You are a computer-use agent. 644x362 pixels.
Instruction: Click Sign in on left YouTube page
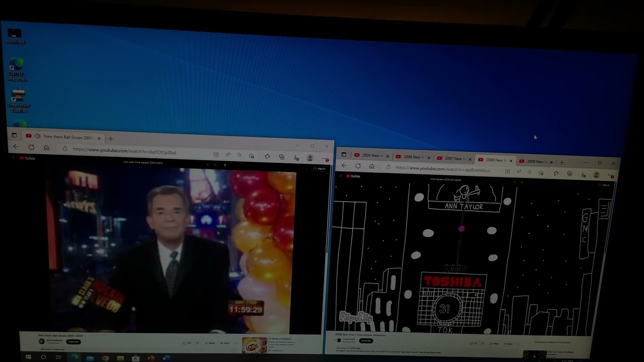(x=319, y=168)
